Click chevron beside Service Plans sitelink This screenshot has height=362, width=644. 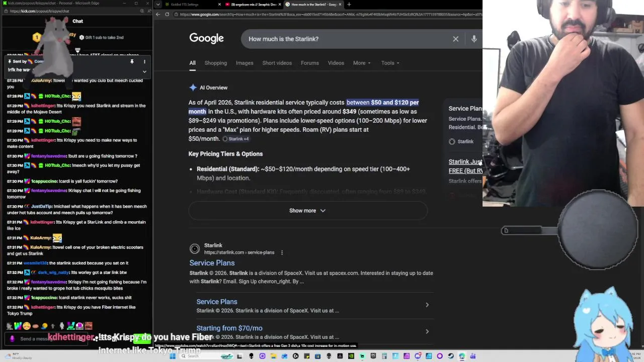pos(427,305)
